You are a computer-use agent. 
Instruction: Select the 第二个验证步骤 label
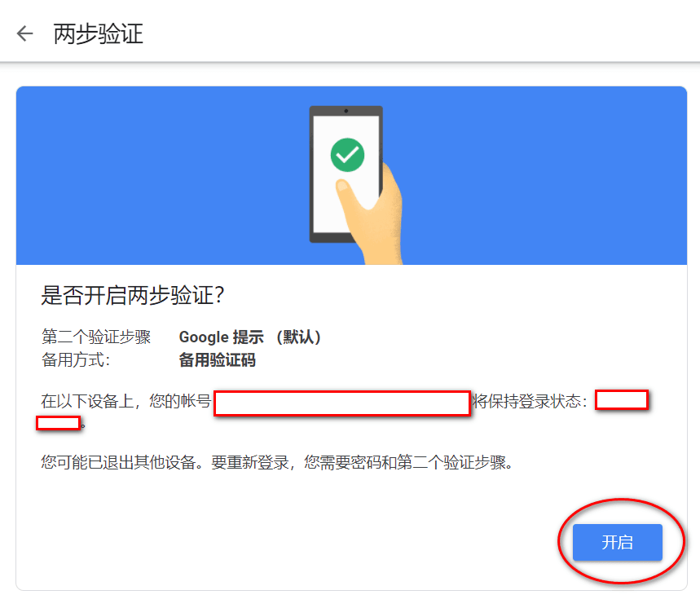(96, 337)
